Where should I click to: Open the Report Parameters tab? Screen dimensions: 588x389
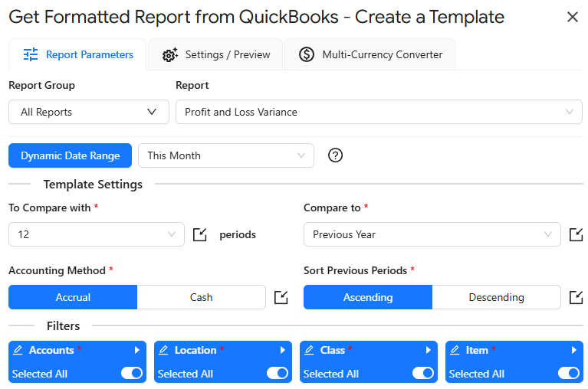pyautogui.click(x=77, y=54)
